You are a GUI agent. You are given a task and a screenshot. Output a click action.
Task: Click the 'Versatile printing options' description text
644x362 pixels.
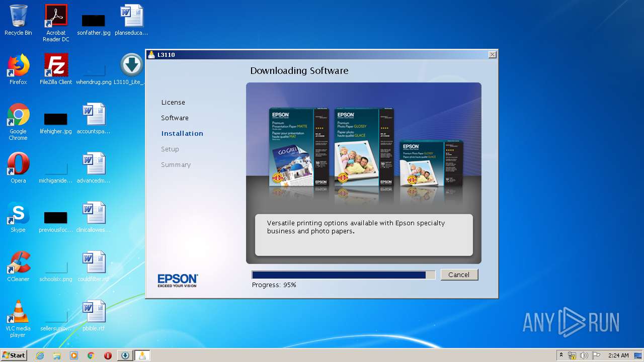tap(356, 227)
